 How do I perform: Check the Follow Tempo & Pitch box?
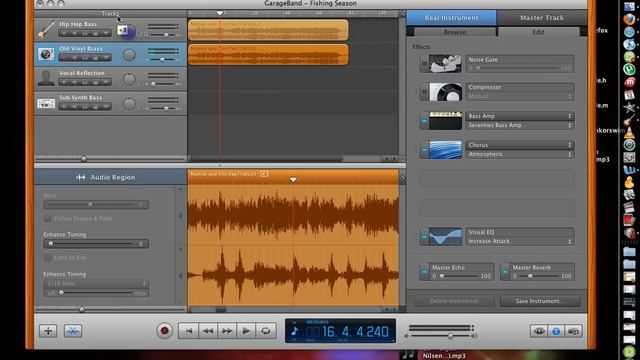(x=48, y=219)
